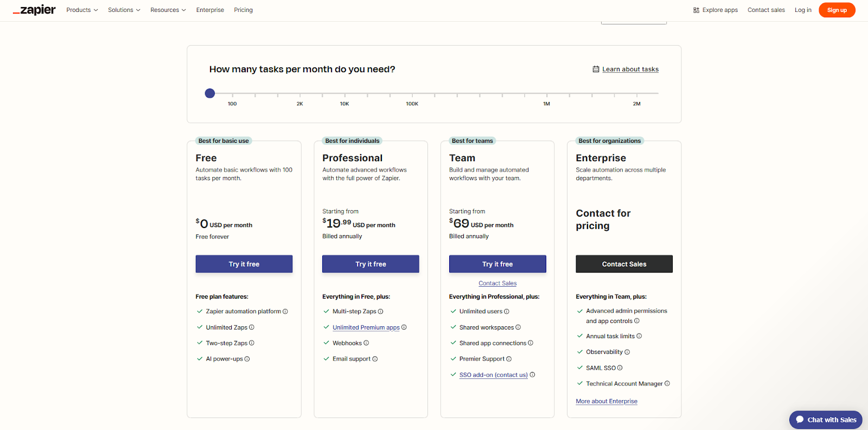Open info icon next to Email support

(x=375, y=359)
